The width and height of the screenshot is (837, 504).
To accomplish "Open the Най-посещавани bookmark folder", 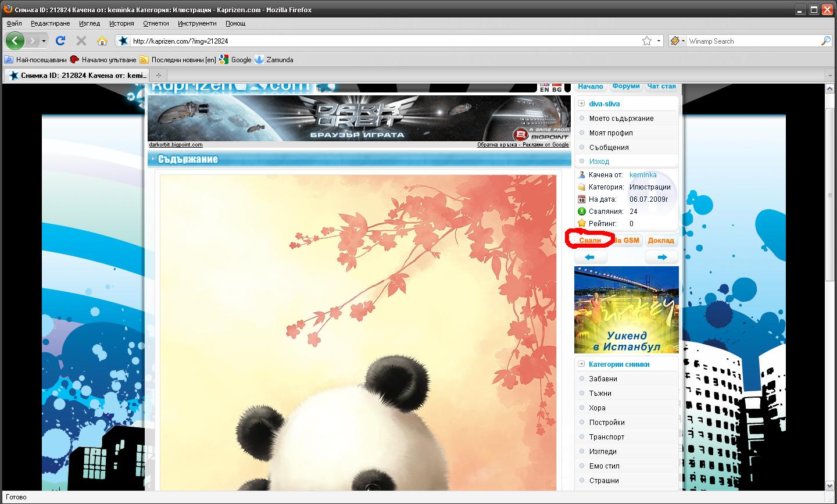I will tap(35, 59).
